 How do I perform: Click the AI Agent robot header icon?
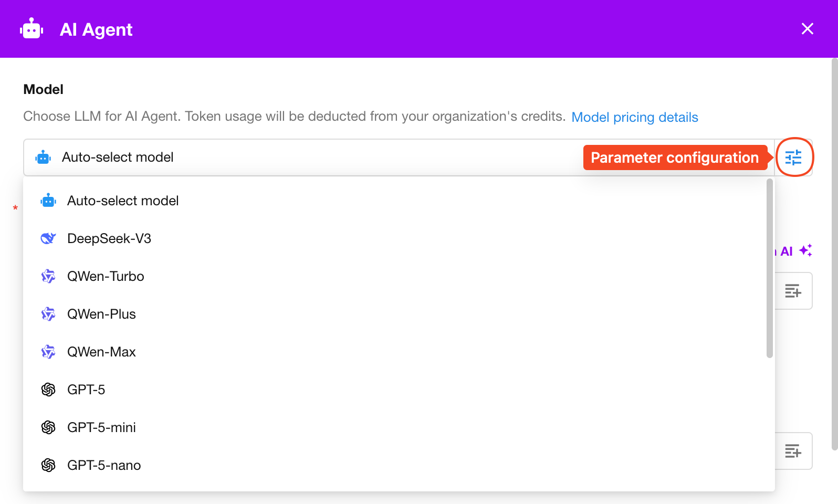tap(32, 29)
